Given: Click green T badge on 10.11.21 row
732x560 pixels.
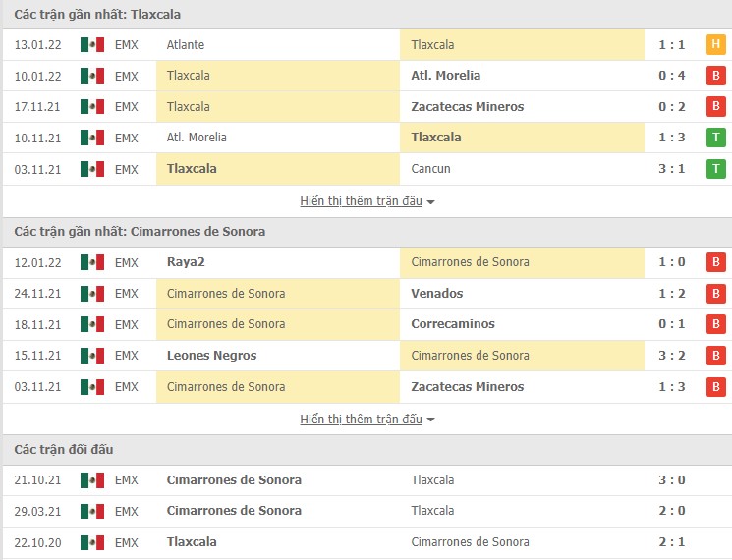Looking at the screenshot, I should click(715, 138).
